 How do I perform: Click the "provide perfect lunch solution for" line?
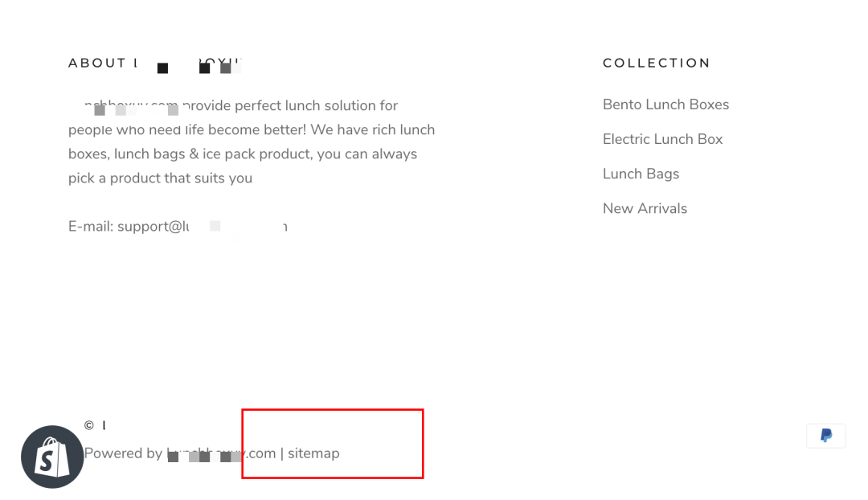(289, 106)
